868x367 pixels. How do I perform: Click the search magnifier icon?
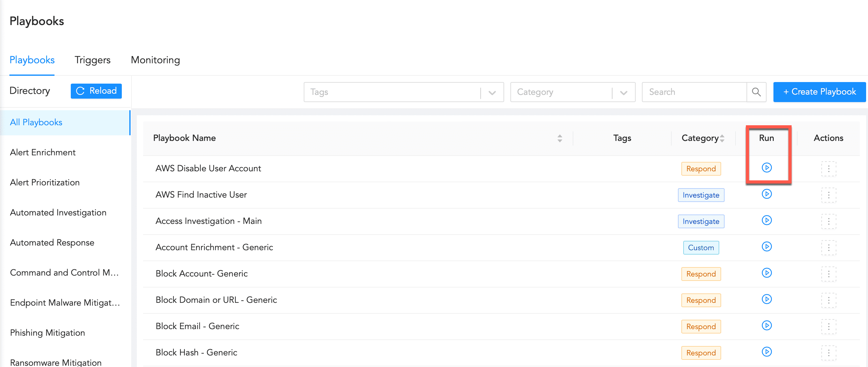(756, 92)
